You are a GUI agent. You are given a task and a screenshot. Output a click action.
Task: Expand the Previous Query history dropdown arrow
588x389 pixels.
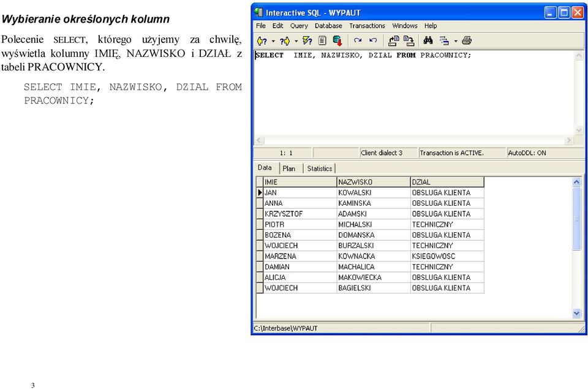[x=273, y=41]
